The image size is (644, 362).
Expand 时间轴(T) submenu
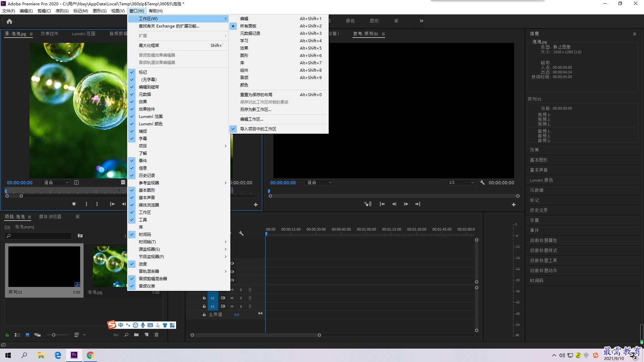(179, 242)
